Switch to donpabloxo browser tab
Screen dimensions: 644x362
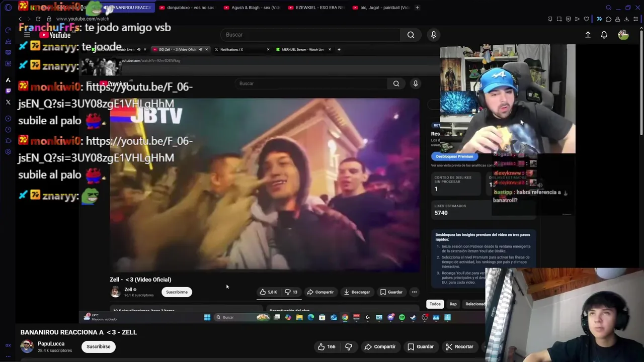[187, 8]
